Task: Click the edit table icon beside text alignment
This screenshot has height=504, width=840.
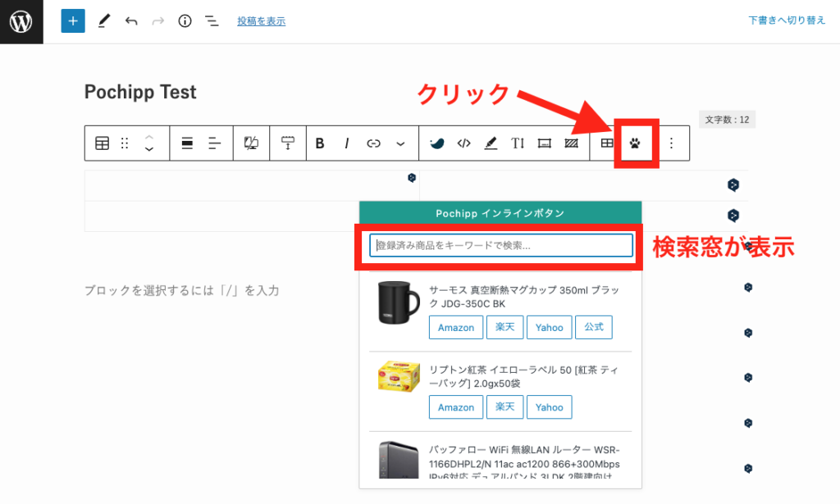Action: (251, 143)
